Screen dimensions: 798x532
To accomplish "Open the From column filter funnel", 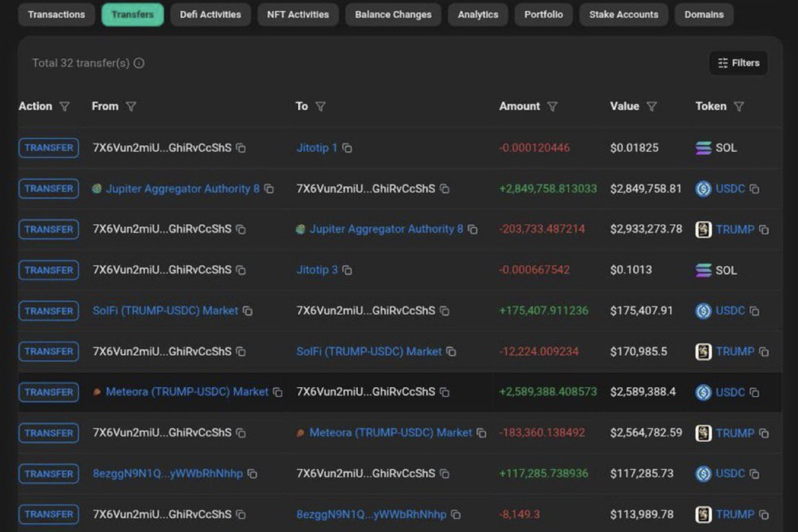I will click(131, 106).
